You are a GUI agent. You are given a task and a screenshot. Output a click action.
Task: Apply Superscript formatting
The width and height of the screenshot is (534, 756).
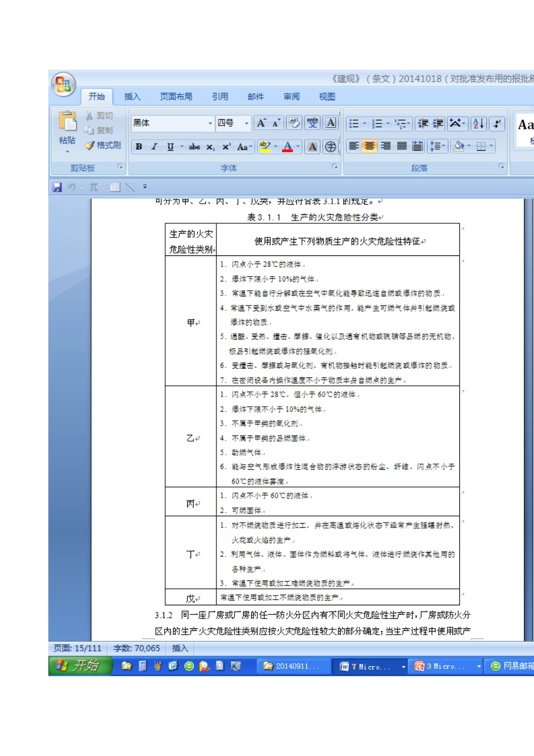click(x=226, y=147)
